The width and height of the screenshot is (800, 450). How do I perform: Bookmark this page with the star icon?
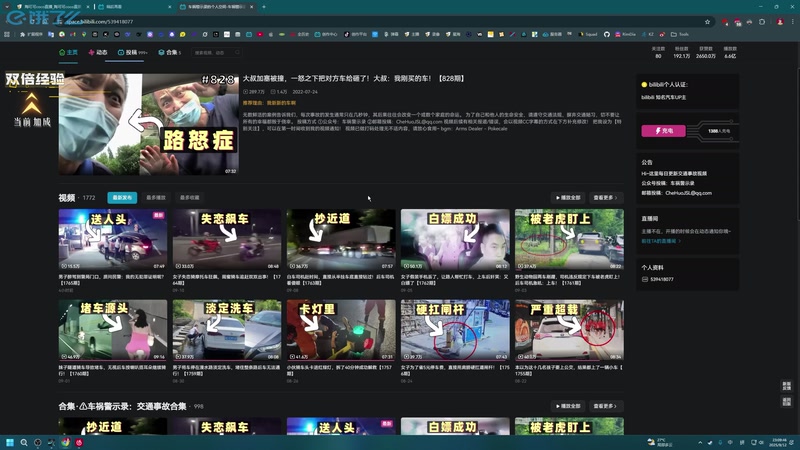(x=707, y=22)
